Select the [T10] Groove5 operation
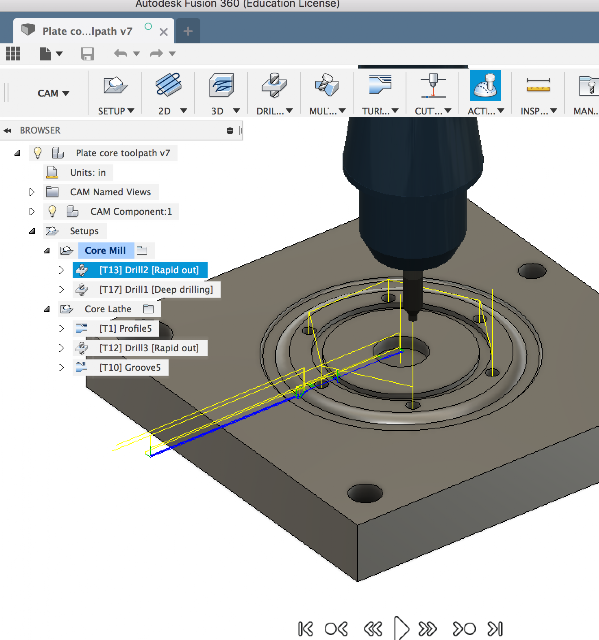 click(x=130, y=368)
